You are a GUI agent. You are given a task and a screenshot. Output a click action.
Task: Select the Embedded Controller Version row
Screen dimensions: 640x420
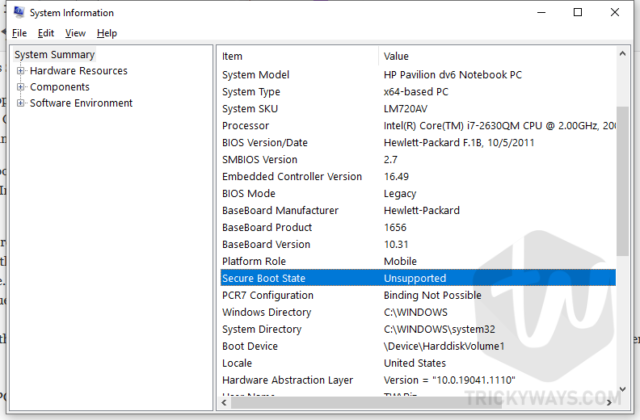(x=418, y=176)
